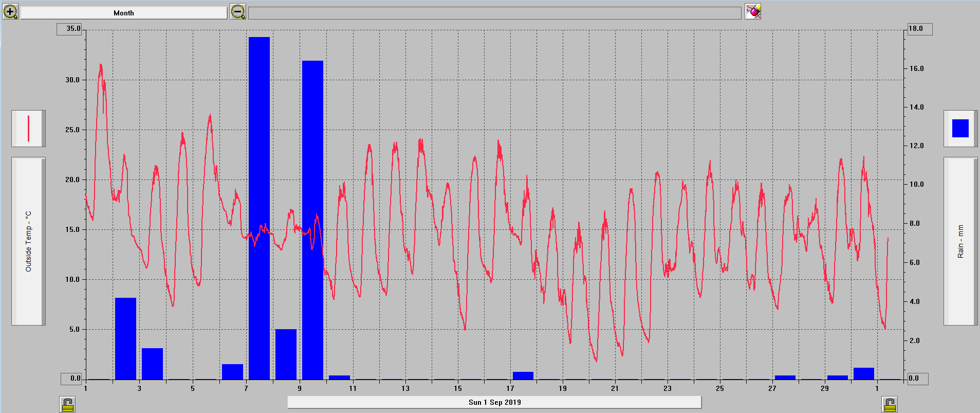Click the zoom out magnifier icon
980x413 pixels.
(238, 11)
